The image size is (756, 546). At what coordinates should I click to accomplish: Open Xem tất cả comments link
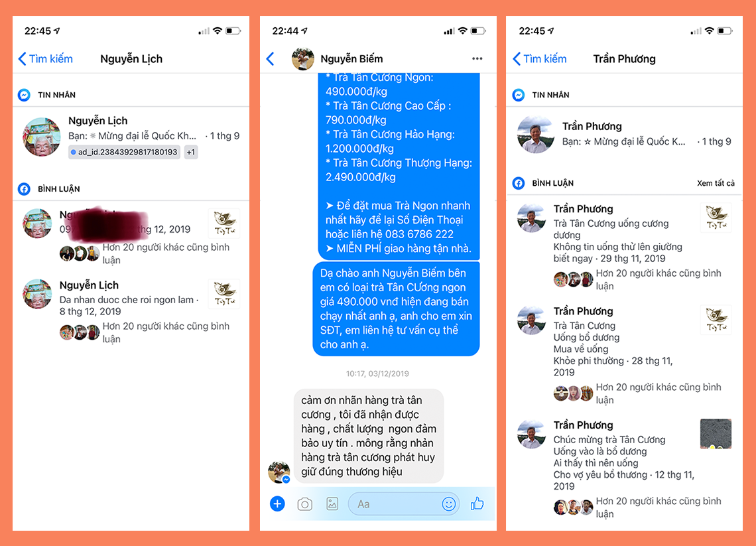point(716,183)
